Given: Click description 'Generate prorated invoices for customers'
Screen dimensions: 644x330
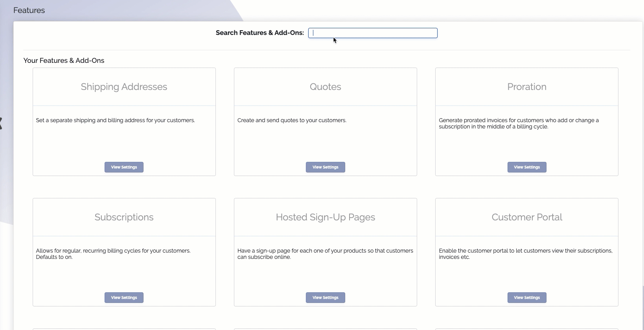Looking at the screenshot, I should pyautogui.click(x=519, y=123).
